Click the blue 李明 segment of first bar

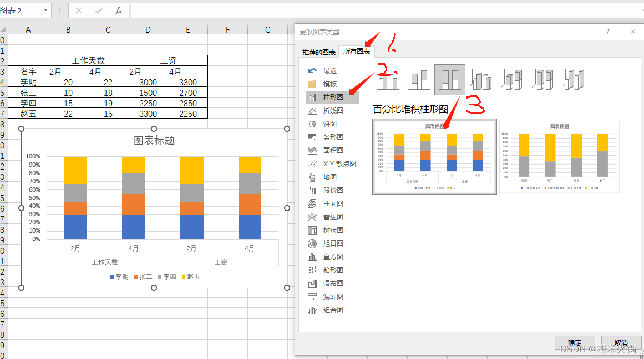(x=75, y=227)
